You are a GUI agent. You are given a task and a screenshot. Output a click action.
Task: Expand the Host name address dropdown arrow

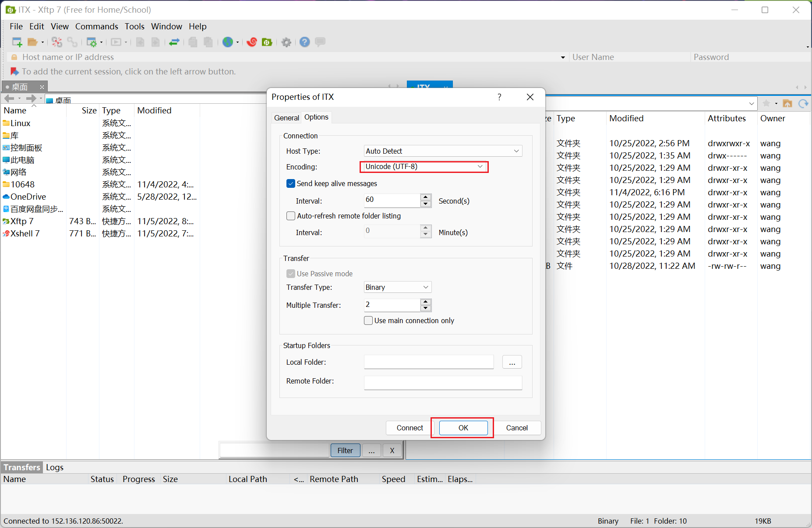click(x=563, y=57)
